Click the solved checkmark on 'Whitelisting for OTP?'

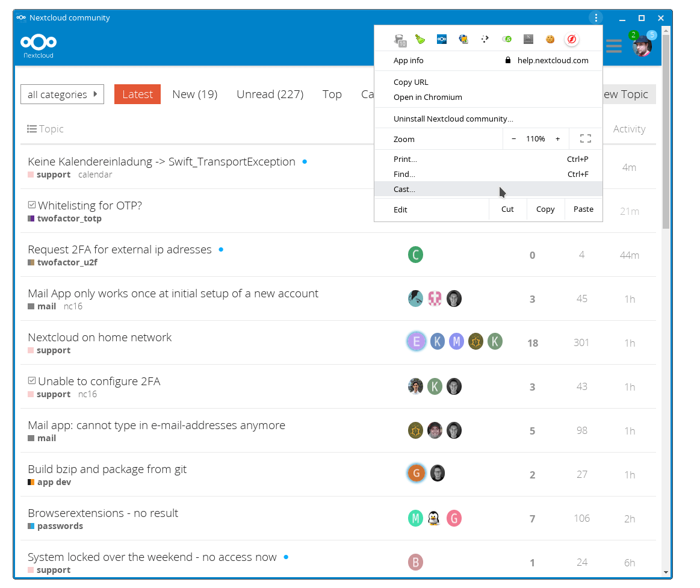[31, 205]
